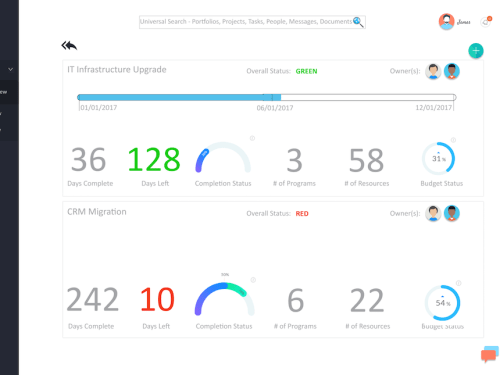This screenshot has height=375, width=500.
Task: Click the 58 resources count
Action: 366,160
